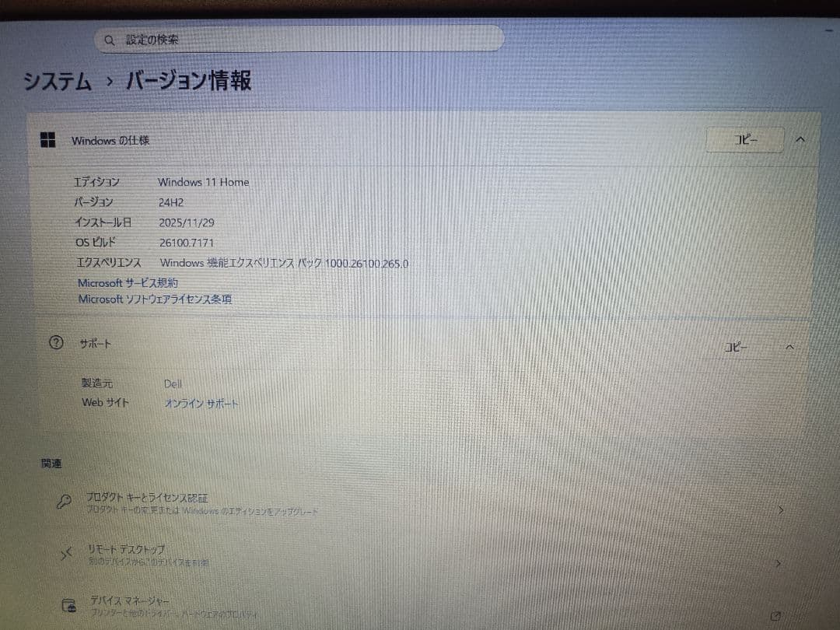Open リモート デスクトップ via its arrow

(779, 562)
